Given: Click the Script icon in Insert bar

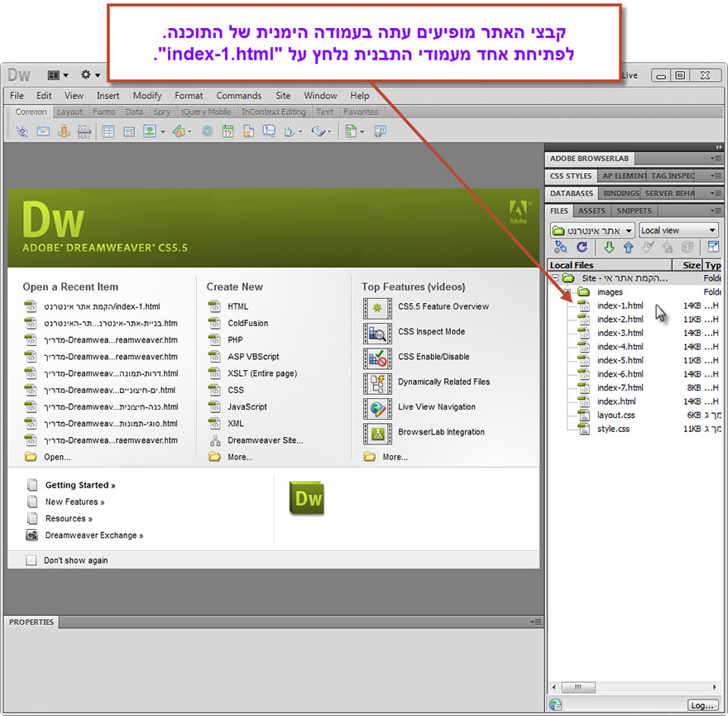Looking at the screenshot, I should 318,132.
